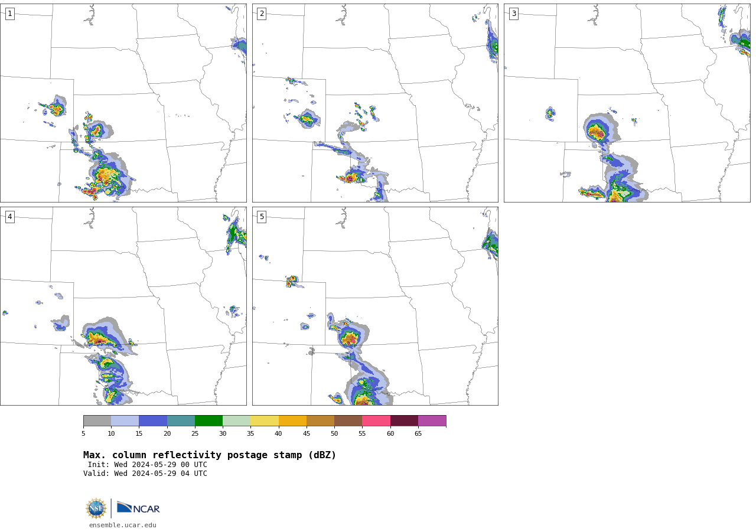Click the pale green 30-35 dBZ swatch
756x532 pixels.
coord(237,421)
